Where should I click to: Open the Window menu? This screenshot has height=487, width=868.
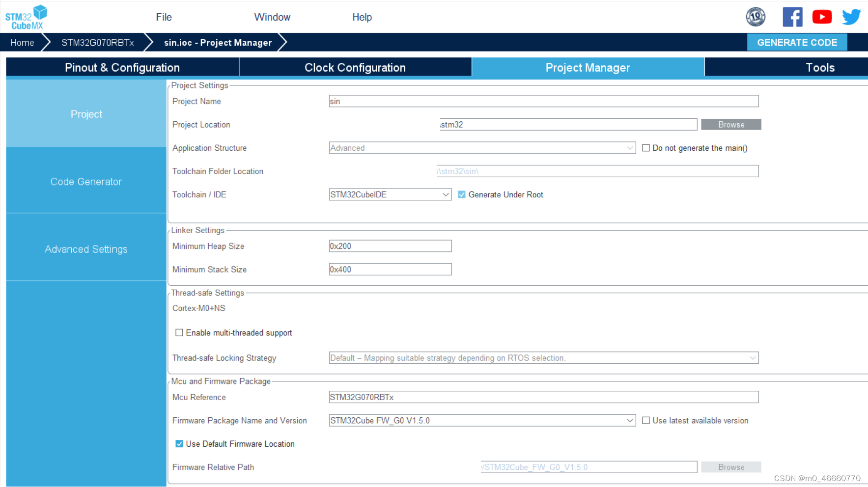[272, 17]
